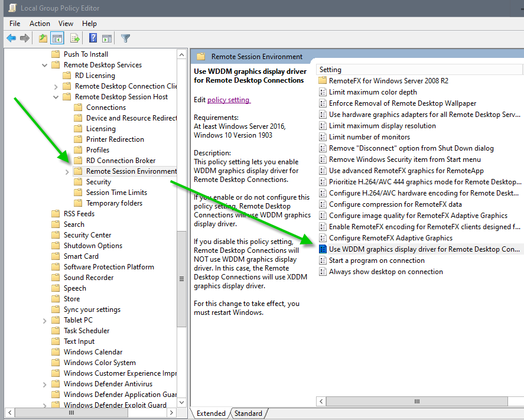The image size is (524, 420).
Task: Select the Security Center tree folder
Action: click(x=87, y=235)
